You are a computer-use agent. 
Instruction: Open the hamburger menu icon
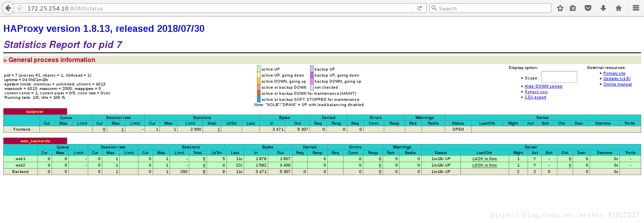pos(636,8)
